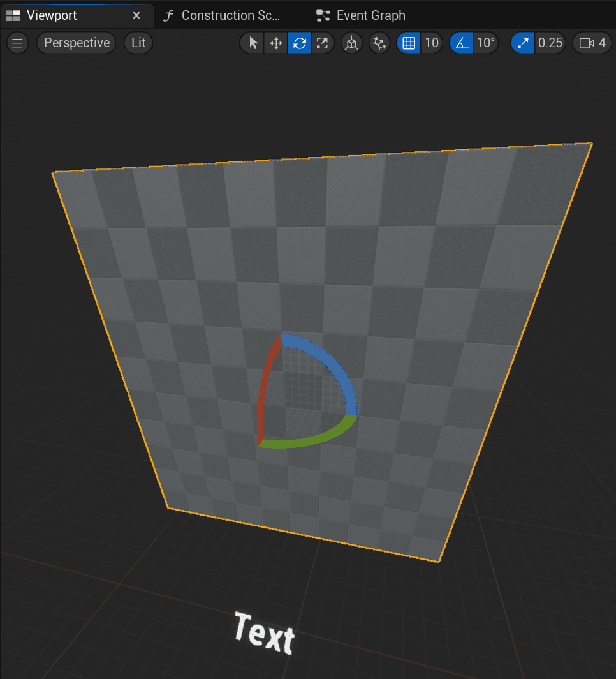The image size is (616, 679).
Task: Click the surface snapping icon
Action: (379, 43)
